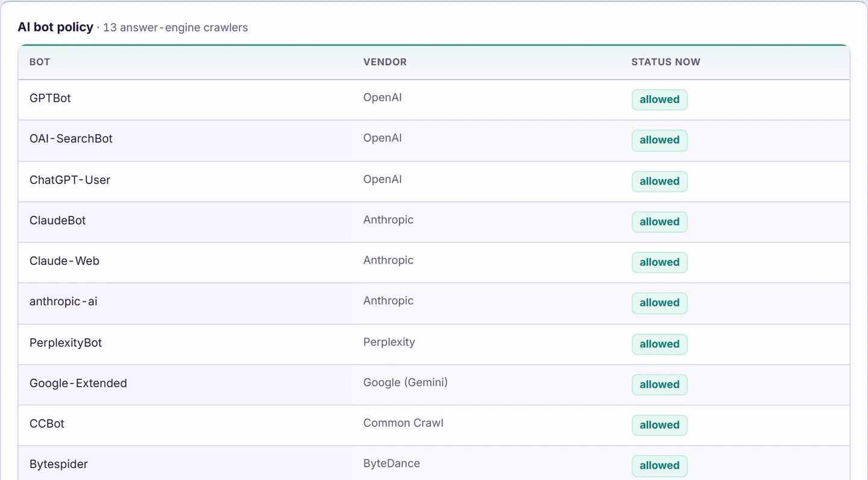The height and width of the screenshot is (480, 868).
Task: Select the Claude-Web bot name
Action: coord(64,261)
